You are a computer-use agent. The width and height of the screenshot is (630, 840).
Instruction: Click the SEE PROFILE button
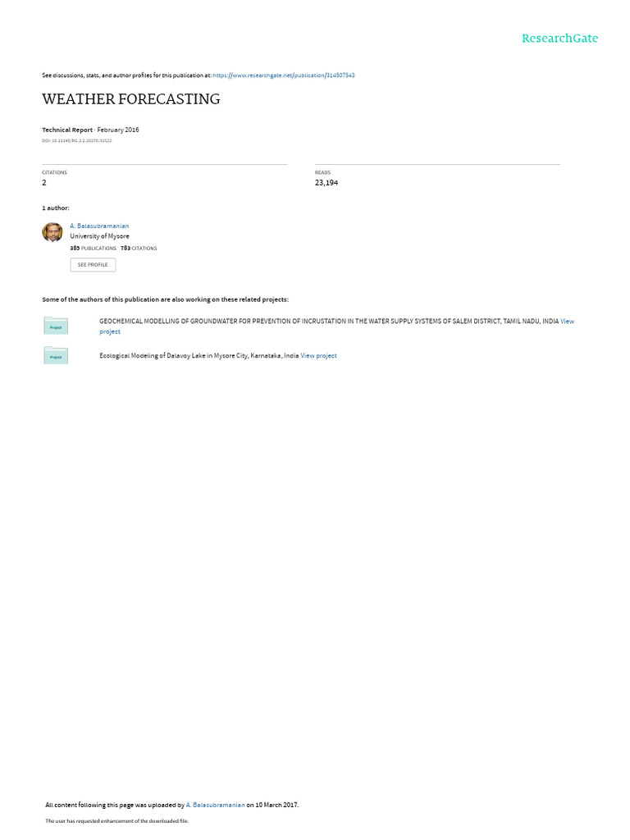coord(93,265)
